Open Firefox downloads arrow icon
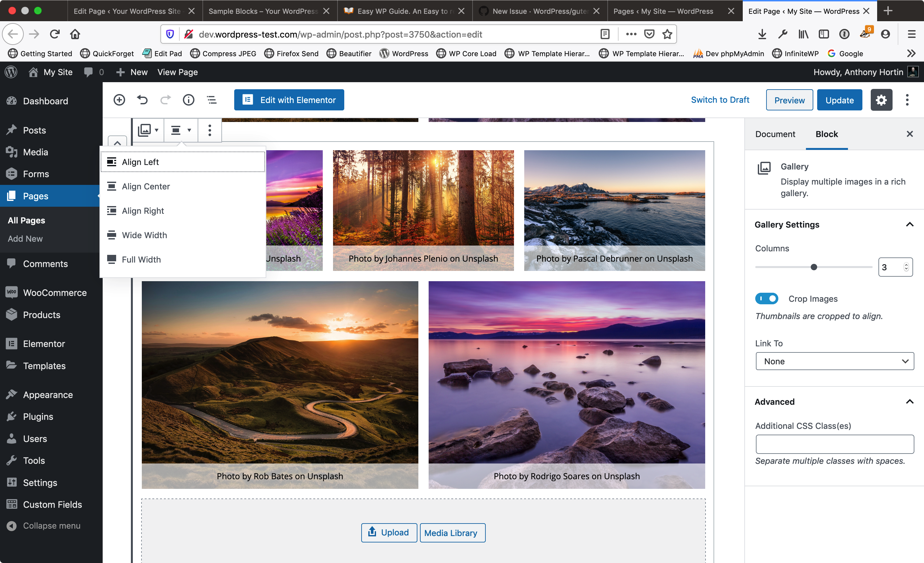924x563 pixels. (x=762, y=34)
